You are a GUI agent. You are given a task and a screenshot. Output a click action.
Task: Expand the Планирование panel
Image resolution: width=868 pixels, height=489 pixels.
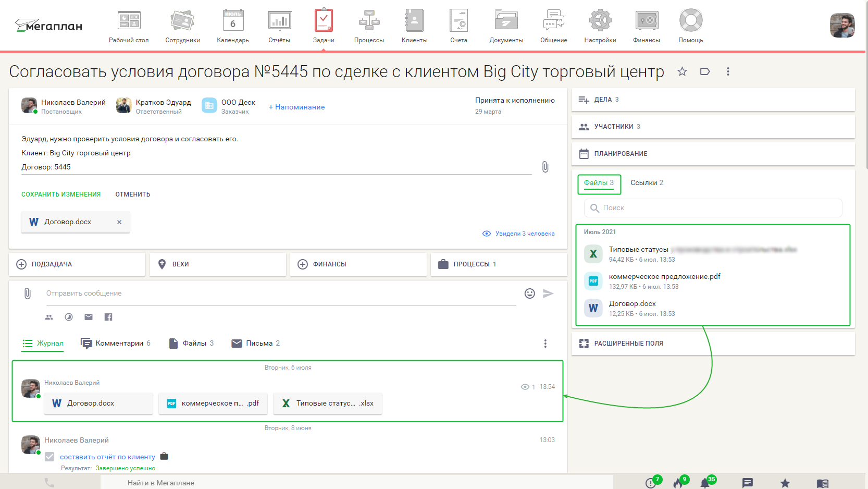pos(713,154)
